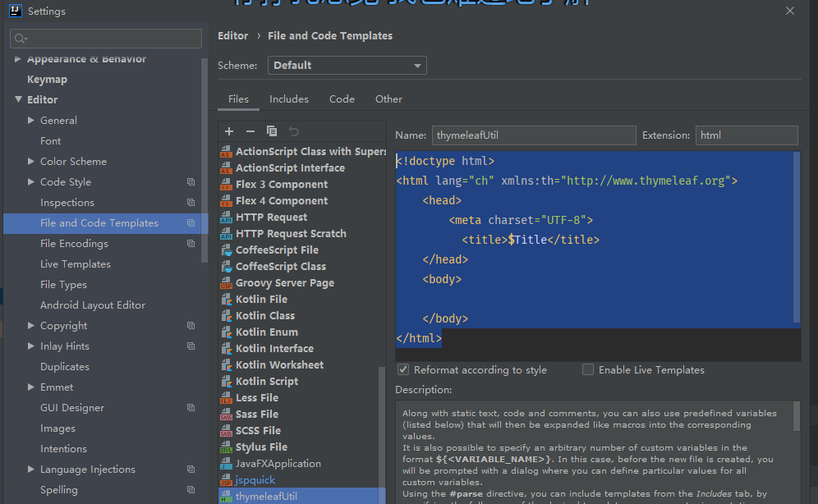Remove the selected template

coord(250,131)
